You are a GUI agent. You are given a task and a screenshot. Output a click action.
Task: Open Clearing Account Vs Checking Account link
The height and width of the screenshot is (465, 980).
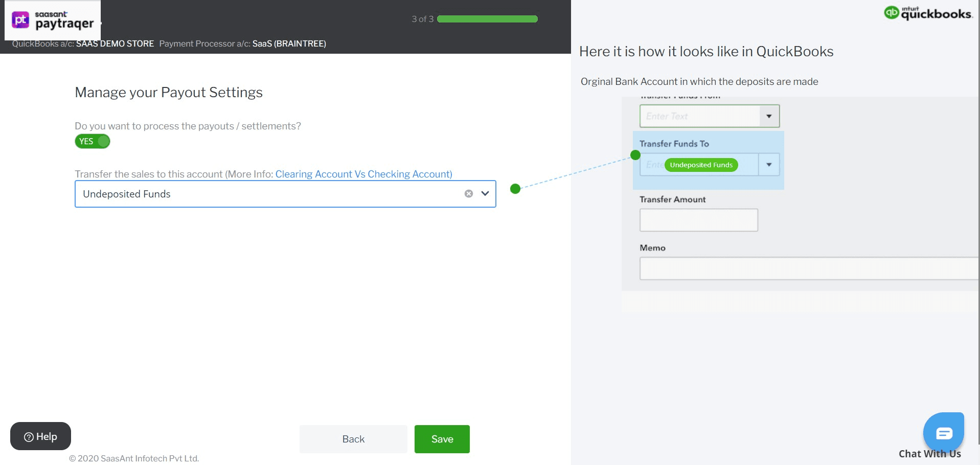363,174
